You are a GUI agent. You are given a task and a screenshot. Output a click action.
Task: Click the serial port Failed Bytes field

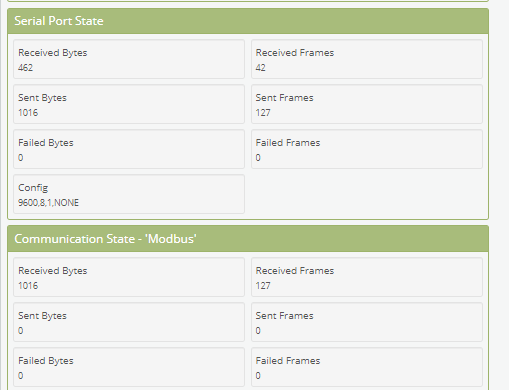(129, 149)
